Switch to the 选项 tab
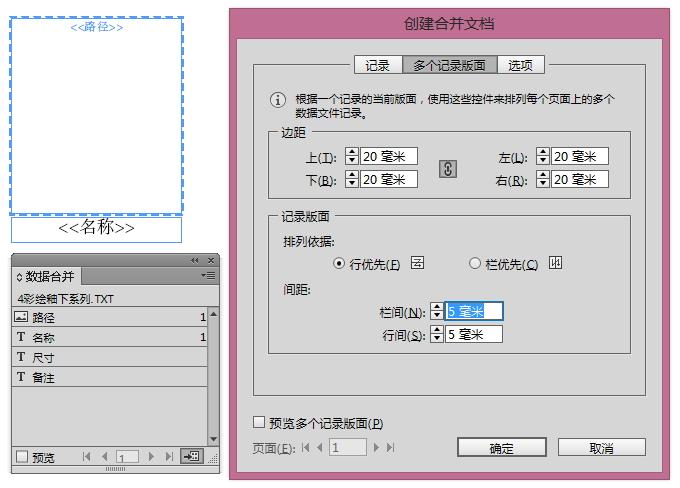This screenshot has width=680, height=488. tap(521, 65)
